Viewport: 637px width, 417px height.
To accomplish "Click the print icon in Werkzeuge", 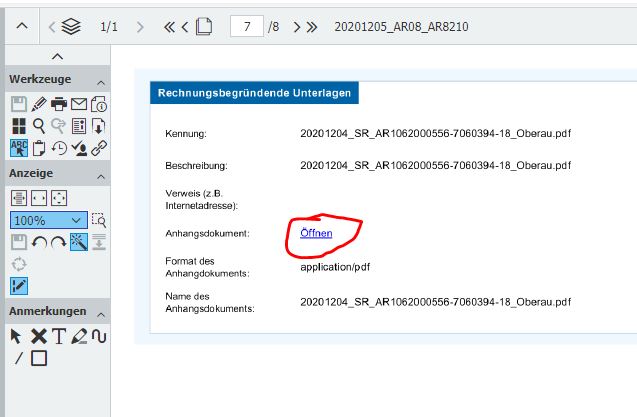I will coord(59,103).
